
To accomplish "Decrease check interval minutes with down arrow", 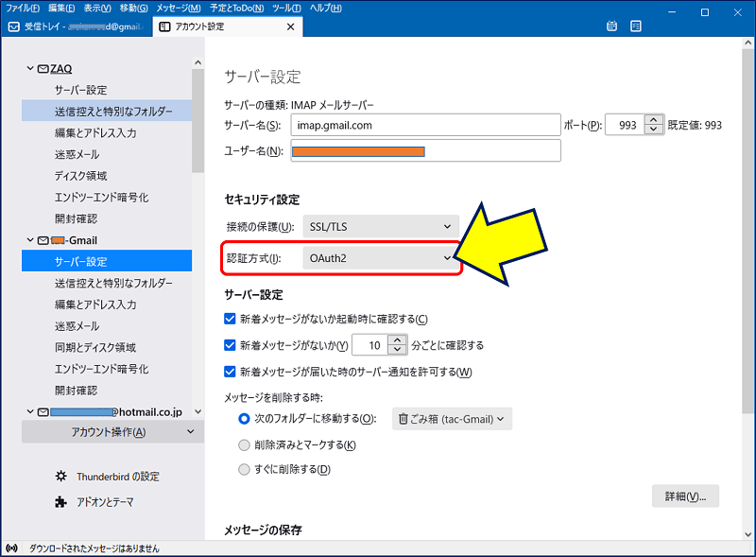I will [397, 350].
